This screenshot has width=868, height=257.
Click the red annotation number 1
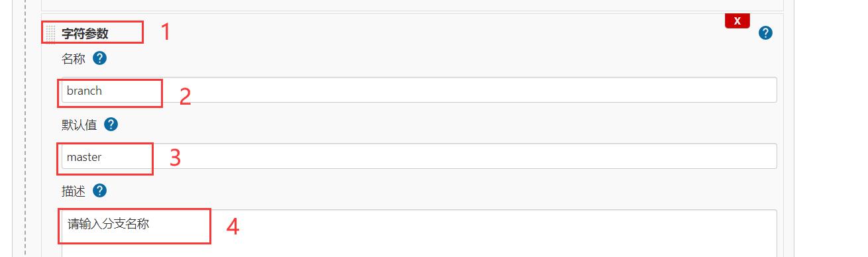point(166,32)
